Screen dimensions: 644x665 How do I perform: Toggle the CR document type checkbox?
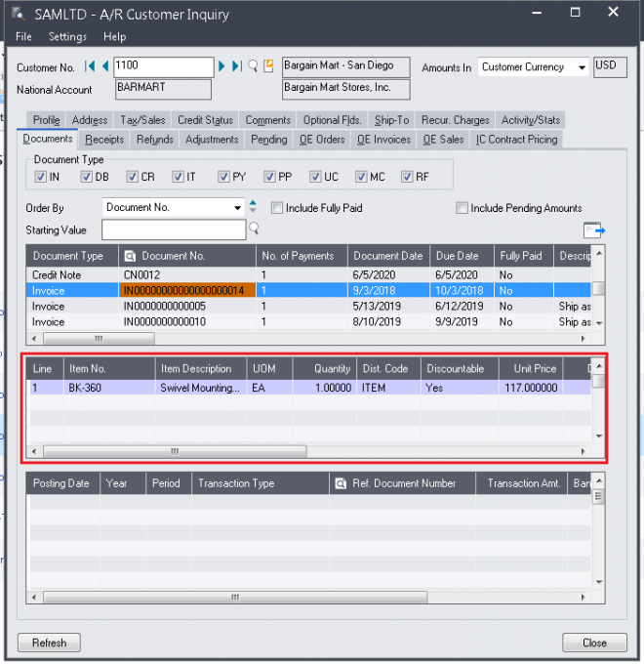pos(134,177)
